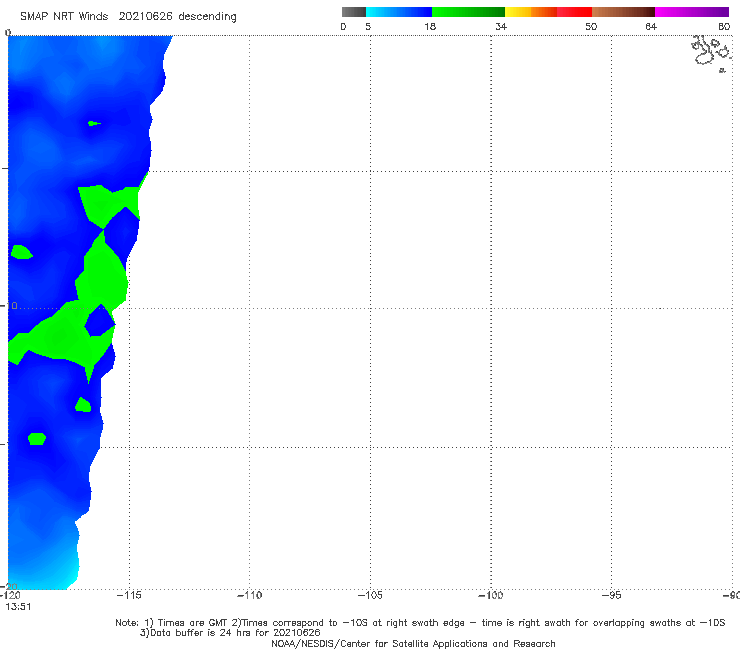The image size is (740, 650).
Task: Click the colorbar label "64"
Action: click(x=651, y=27)
